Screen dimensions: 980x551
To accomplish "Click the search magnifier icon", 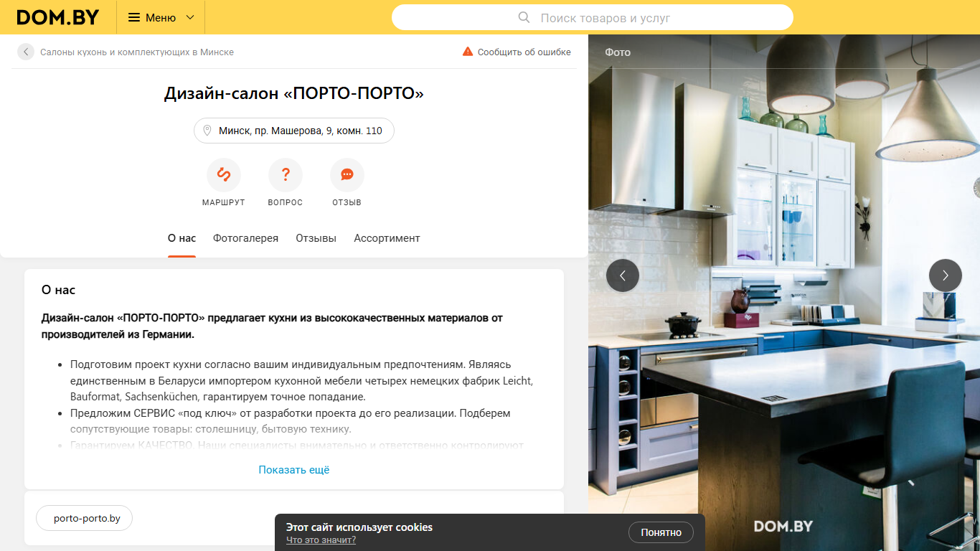I will pos(524,17).
